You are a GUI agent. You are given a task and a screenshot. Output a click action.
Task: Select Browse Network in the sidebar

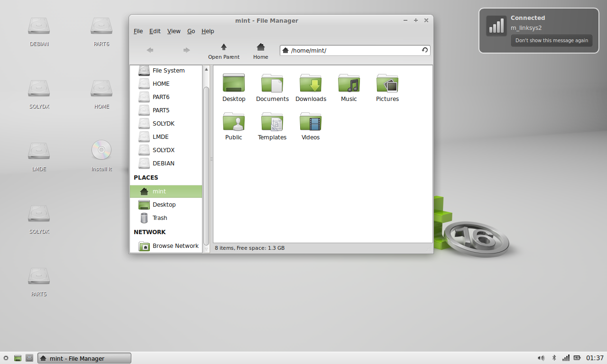click(x=175, y=246)
